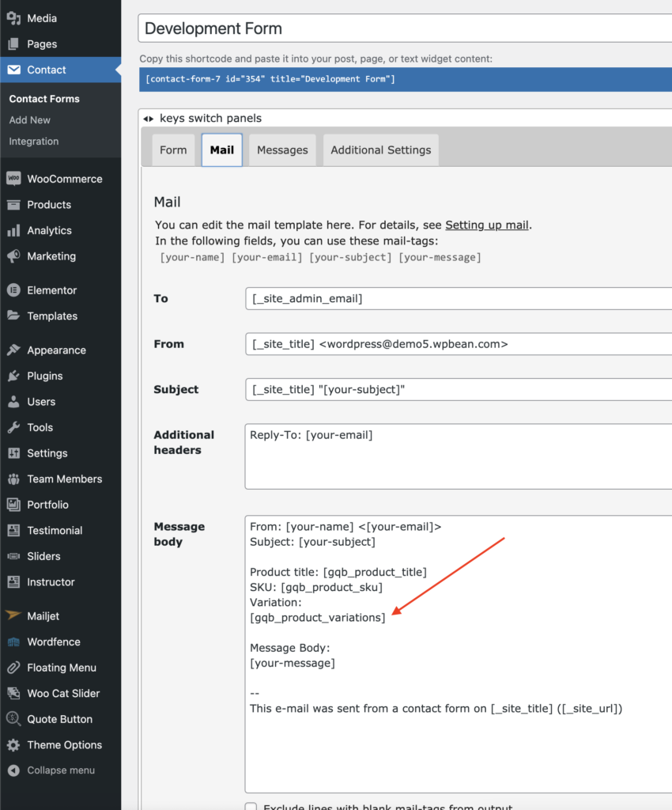
Task: Click the [your-name] mail-tag
Action: click(x=192, y=257)
